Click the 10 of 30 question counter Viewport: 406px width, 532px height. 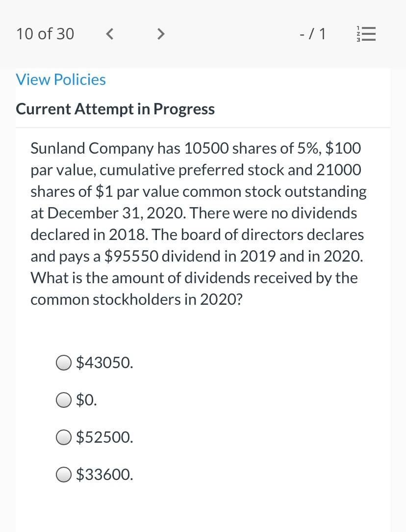[x=45, y=34]
